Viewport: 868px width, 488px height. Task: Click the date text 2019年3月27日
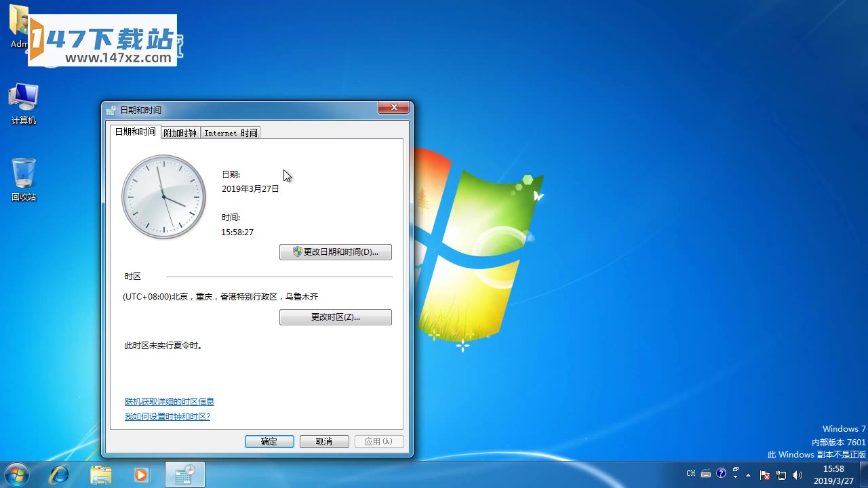click(250, 189)
